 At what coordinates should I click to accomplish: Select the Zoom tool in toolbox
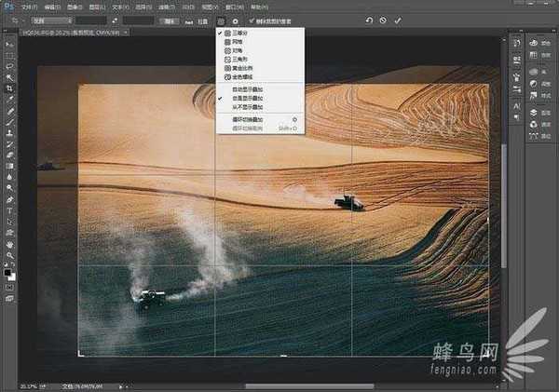pyautogui.click(x=10, y=255)
